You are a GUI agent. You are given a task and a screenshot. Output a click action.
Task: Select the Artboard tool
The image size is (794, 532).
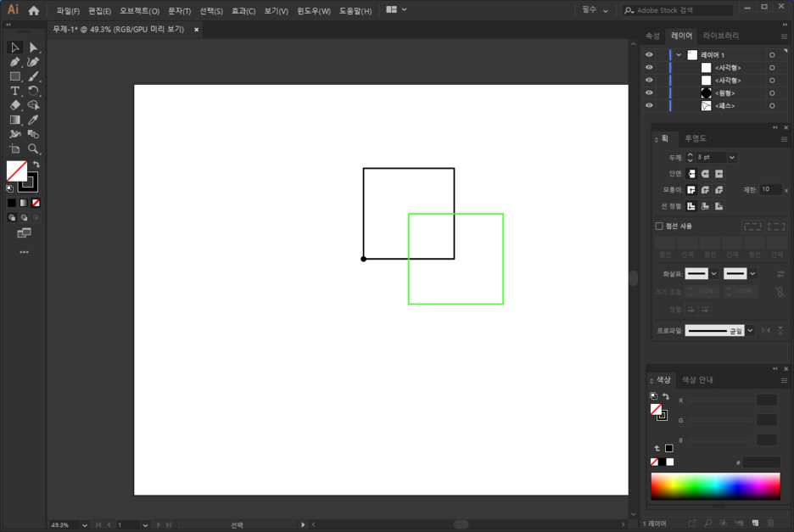click(x=14, y=149)
